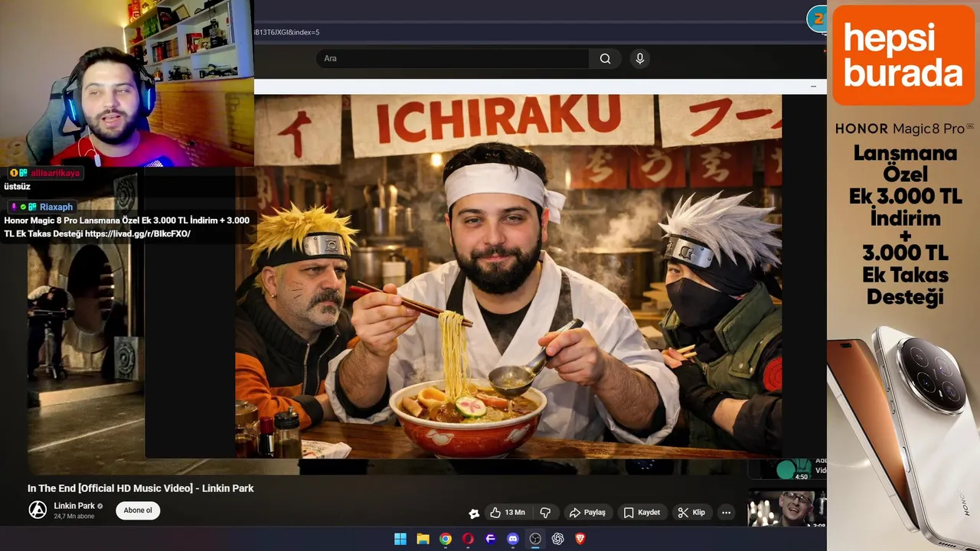Click the Ichiraku ramen image overlay
The image size is (980, 551).
(x=508, y=276)
